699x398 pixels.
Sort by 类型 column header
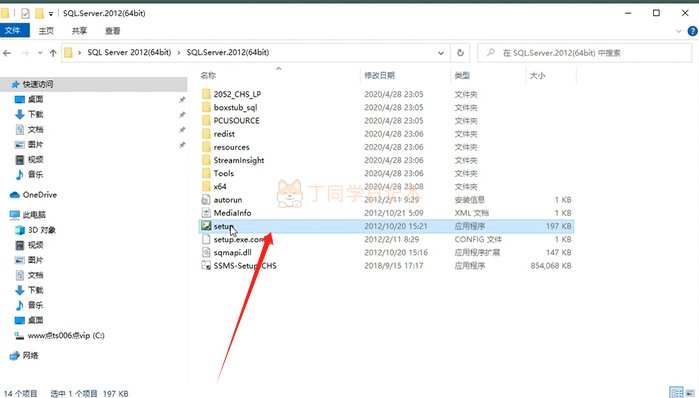(x=462, y=75)
